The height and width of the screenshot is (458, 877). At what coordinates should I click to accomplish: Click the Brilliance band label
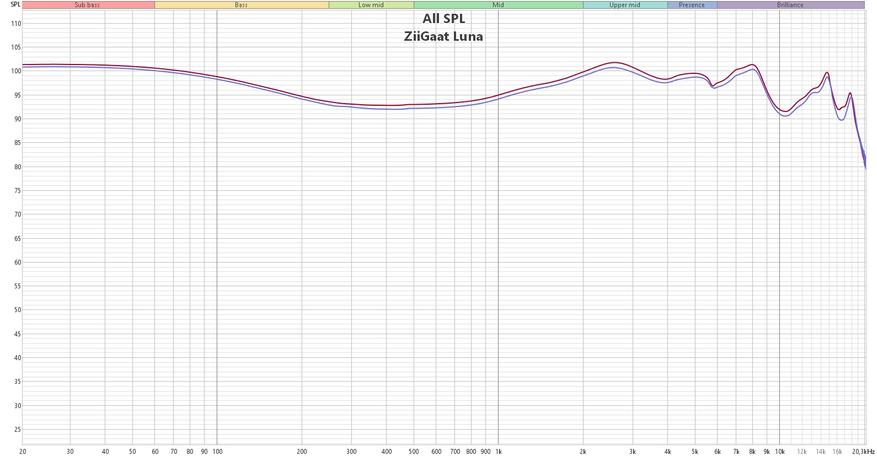pyautogui.click(x=790, y=5)
